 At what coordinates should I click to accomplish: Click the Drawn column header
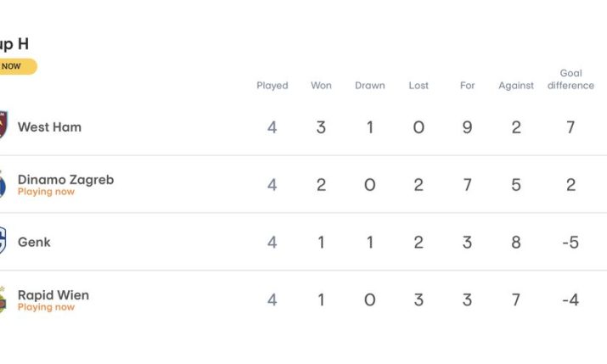(x=369, y=86)
